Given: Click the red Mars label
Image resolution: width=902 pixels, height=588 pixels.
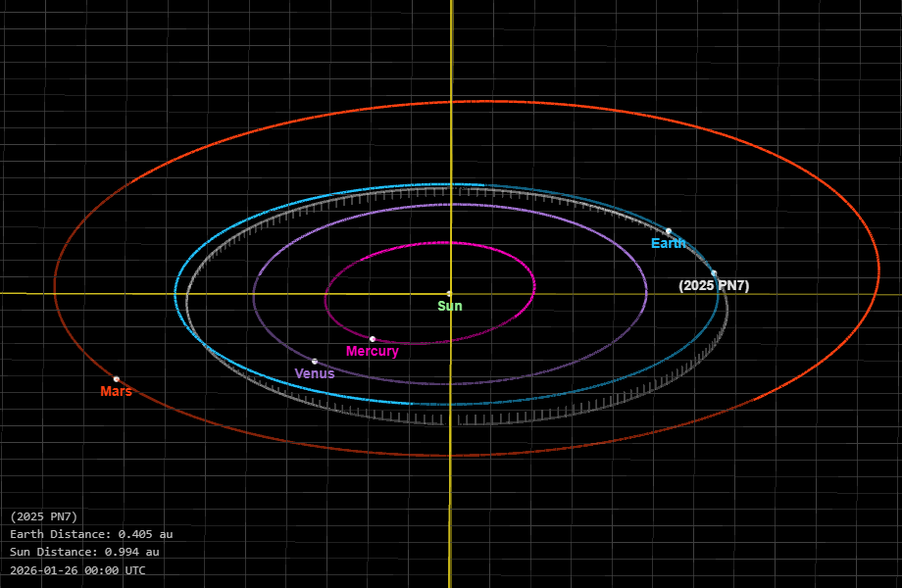Looking at the screenshot, I should pos(116,392).
